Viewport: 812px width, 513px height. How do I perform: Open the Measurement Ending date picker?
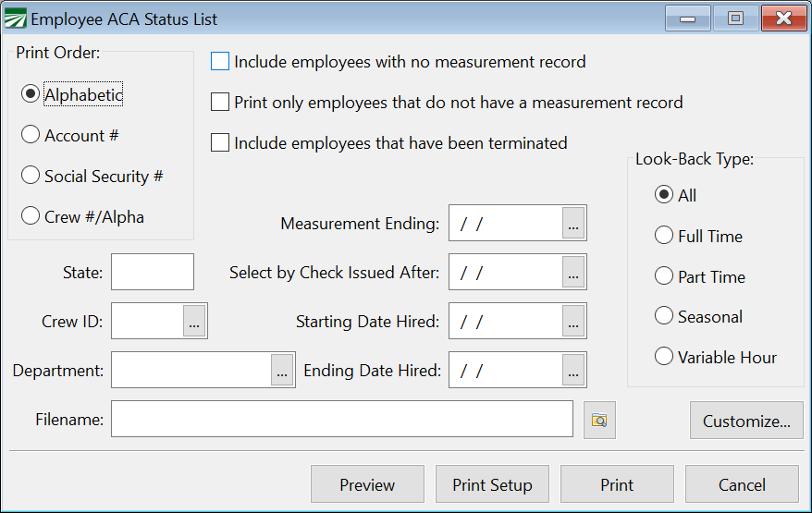point(573,223)
